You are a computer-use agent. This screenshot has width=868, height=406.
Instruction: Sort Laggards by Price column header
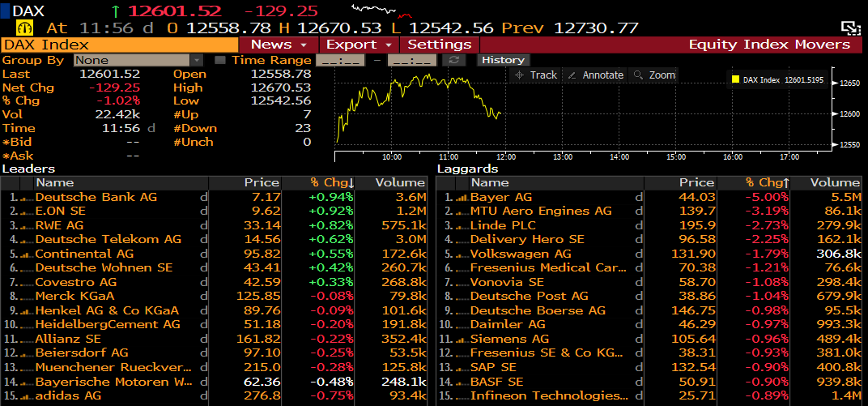pos(680,183)
